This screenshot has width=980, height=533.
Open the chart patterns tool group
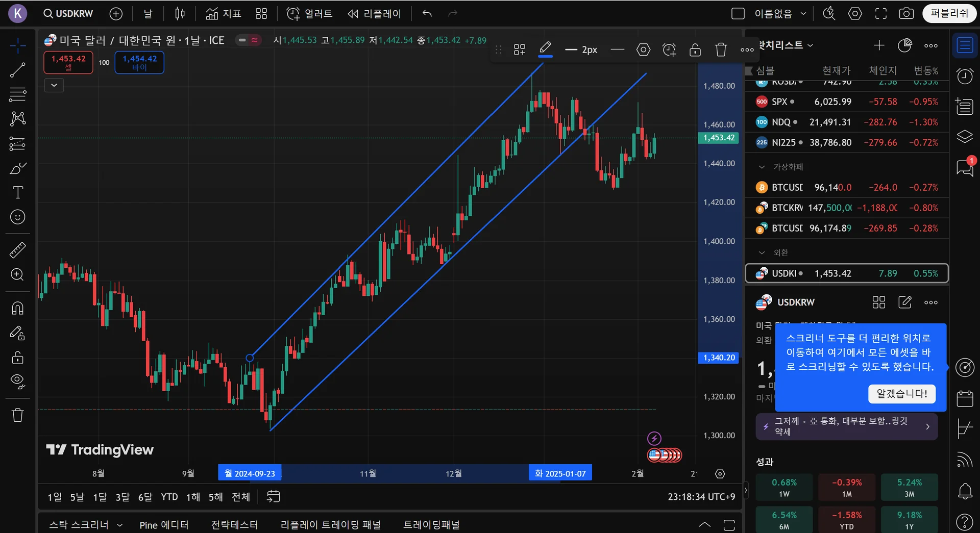pos(18,118)
